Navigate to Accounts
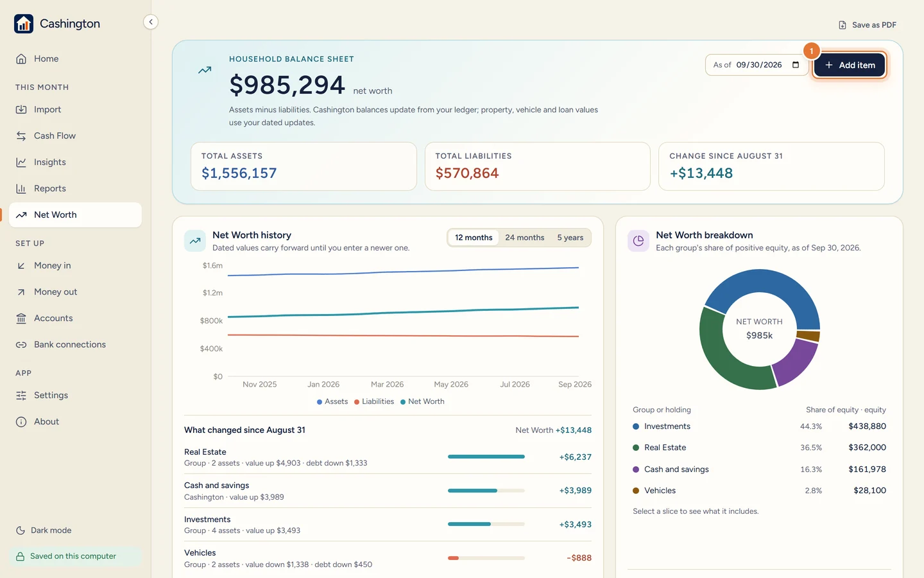 76,319
